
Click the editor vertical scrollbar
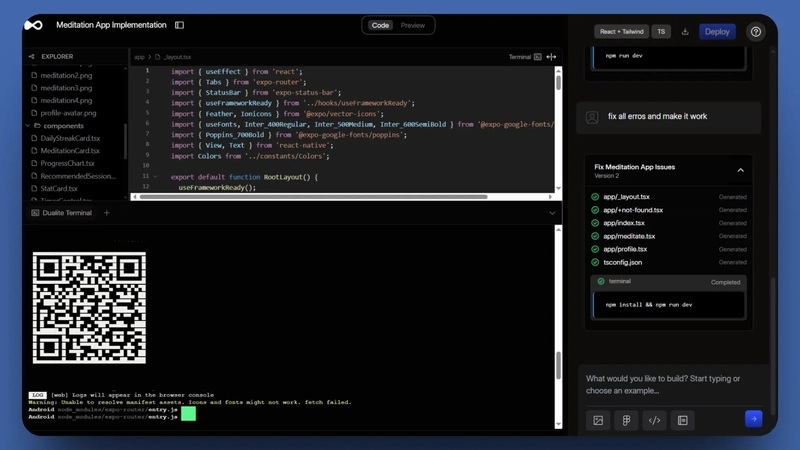click(559, 83)
